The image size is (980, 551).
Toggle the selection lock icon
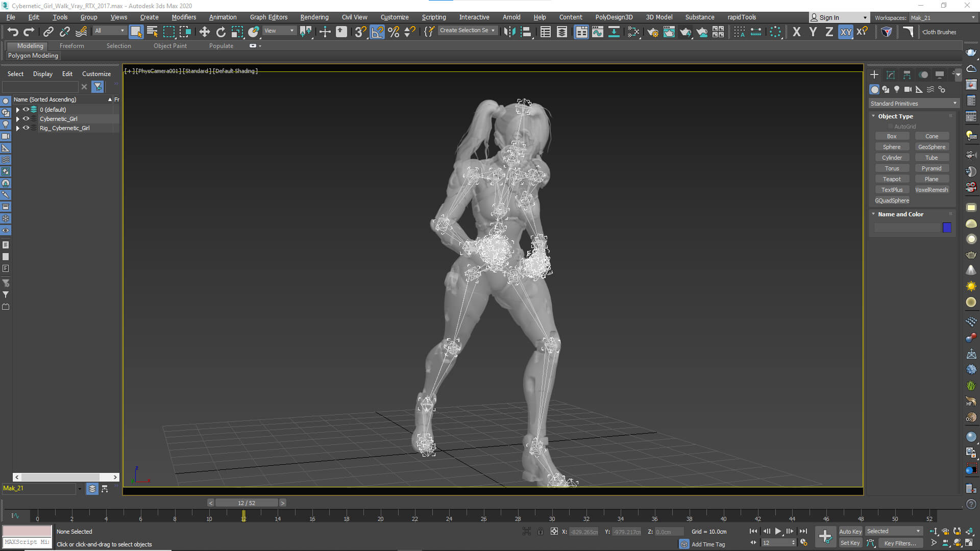[x=541, y=532]
